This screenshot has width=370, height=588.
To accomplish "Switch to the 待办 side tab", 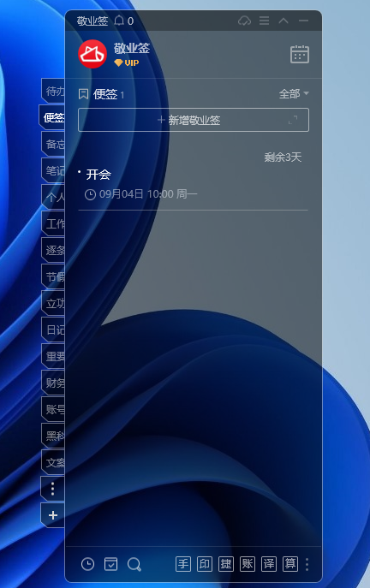I will (53, 91).
